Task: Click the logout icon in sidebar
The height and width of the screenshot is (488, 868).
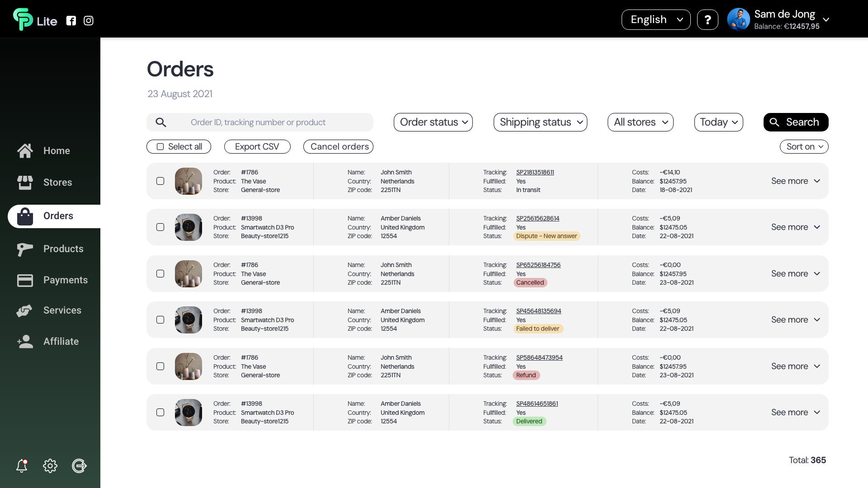Action: [x=79, y=465]
